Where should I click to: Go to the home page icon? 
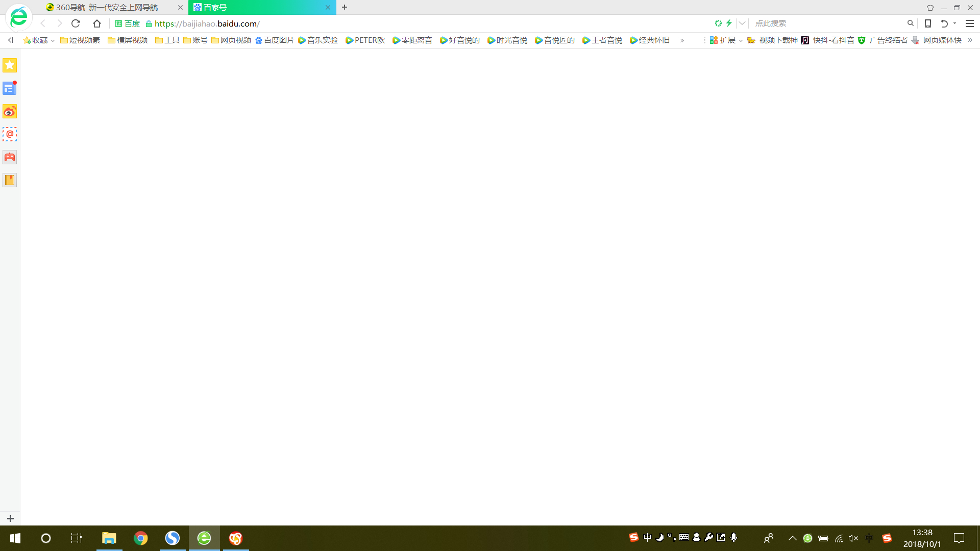point(97,23)
